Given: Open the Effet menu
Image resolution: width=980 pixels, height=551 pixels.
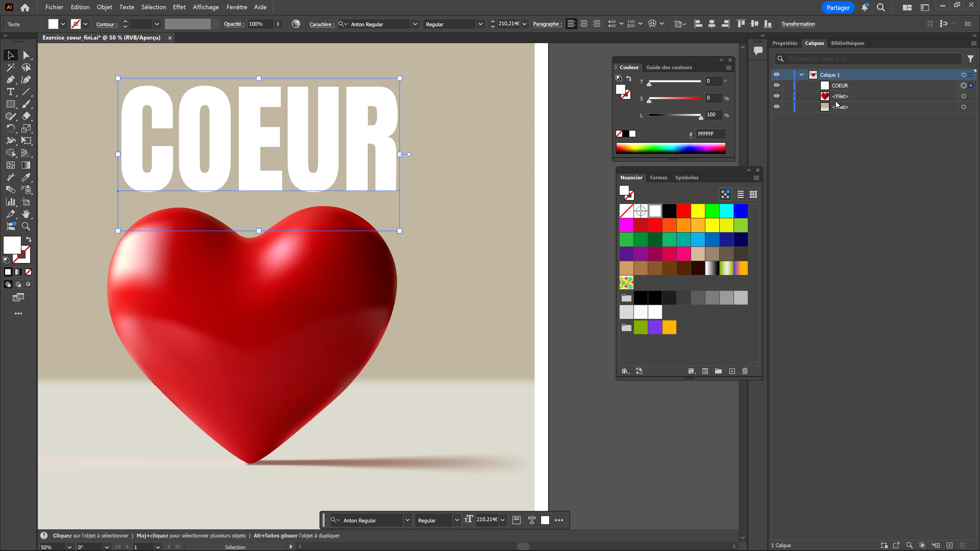Looking at the screenshot, I should [179, 7].
